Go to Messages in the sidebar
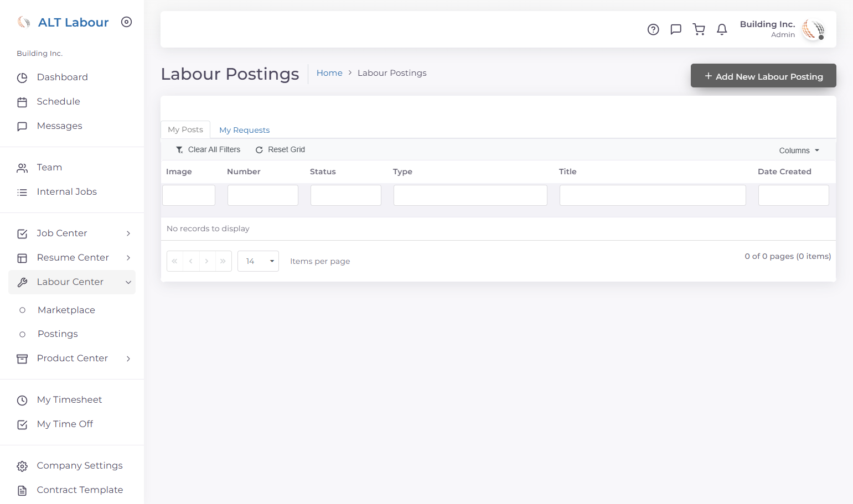Image resolution: width=853 pixels, height=504 pixels. (x=72, y=126)
